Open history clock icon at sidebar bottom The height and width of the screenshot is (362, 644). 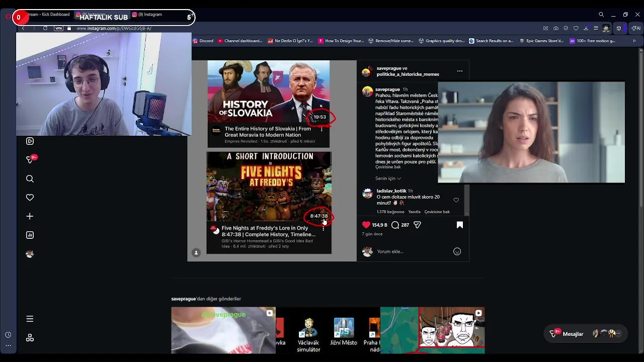click(8, 335)
